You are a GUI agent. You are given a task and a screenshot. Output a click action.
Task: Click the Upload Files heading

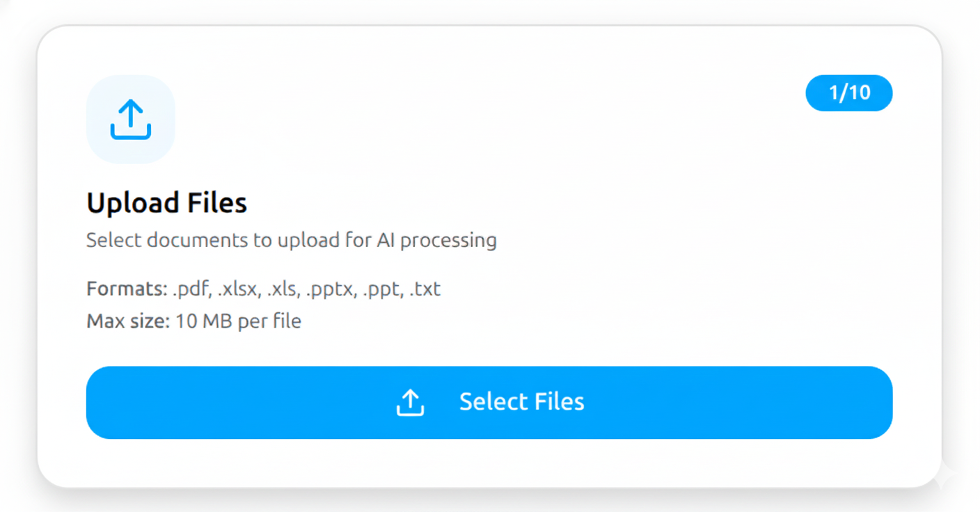coord(166,202)
